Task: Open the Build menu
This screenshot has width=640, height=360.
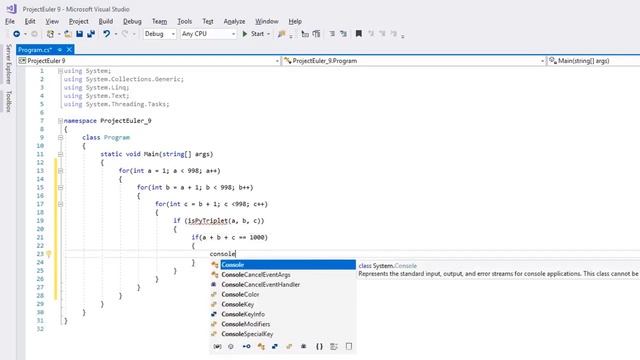Action: (106, 21)
